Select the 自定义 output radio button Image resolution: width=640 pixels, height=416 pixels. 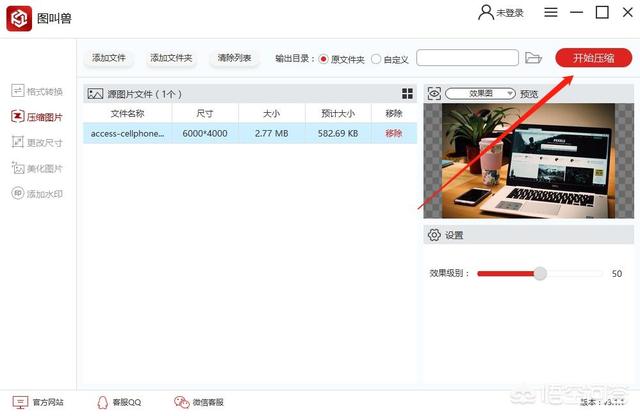coord(376,59)
